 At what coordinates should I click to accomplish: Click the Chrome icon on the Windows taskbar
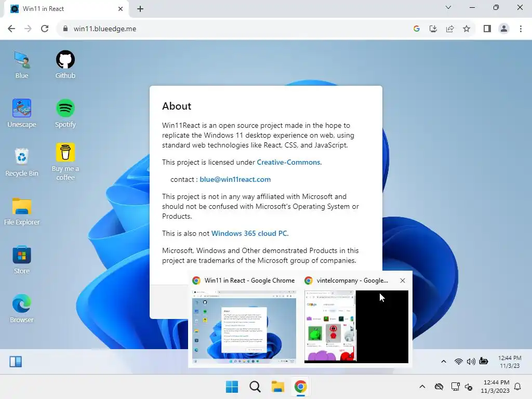coord(301,387)
